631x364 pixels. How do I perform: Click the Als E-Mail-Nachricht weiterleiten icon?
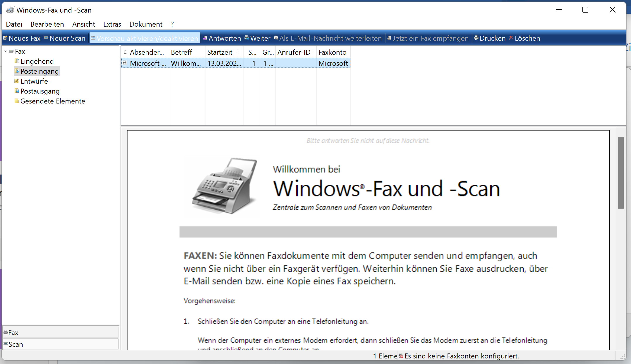click(x=276, y=38)
